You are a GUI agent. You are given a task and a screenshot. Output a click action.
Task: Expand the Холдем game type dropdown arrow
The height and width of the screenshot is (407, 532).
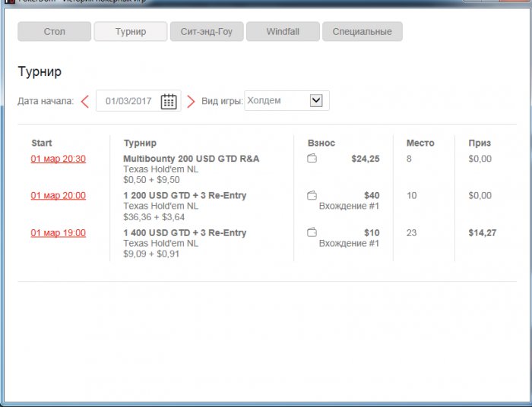pyautogui.click(x=316, y=100)
